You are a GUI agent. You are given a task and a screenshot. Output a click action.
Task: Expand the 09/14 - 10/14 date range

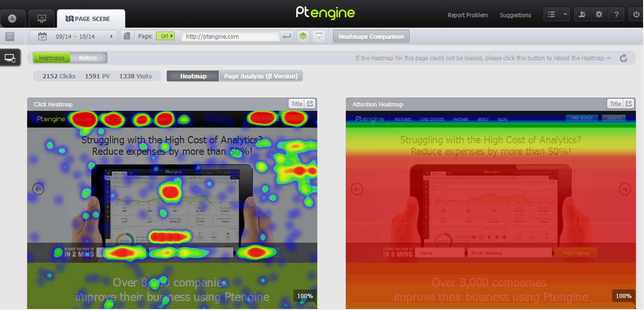point(74,36)
